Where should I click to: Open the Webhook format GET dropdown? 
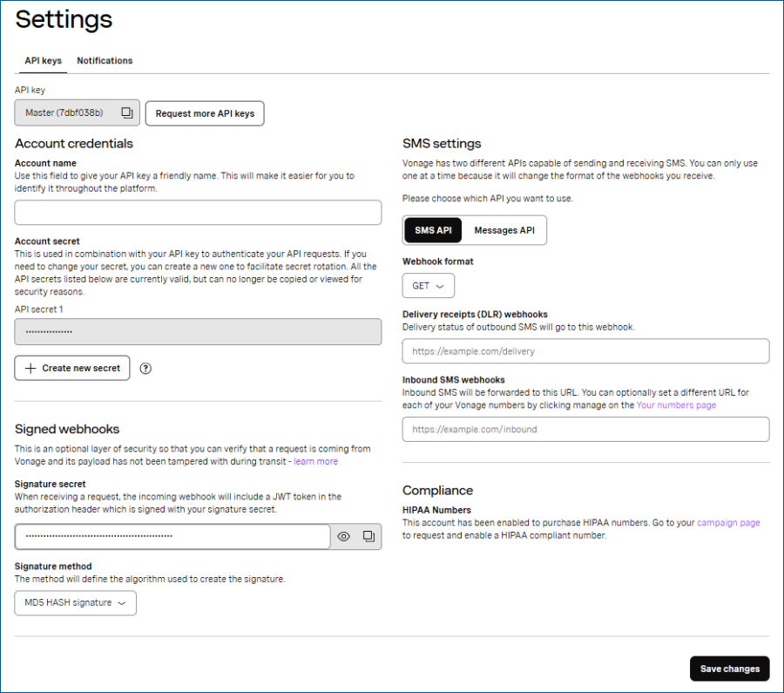(x=428, y=286)
